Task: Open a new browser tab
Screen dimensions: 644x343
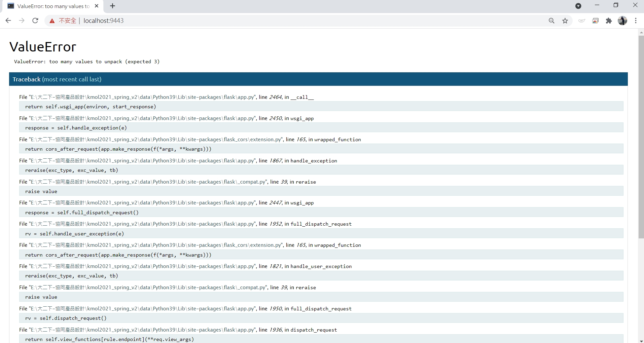Action: coord(113,6)
